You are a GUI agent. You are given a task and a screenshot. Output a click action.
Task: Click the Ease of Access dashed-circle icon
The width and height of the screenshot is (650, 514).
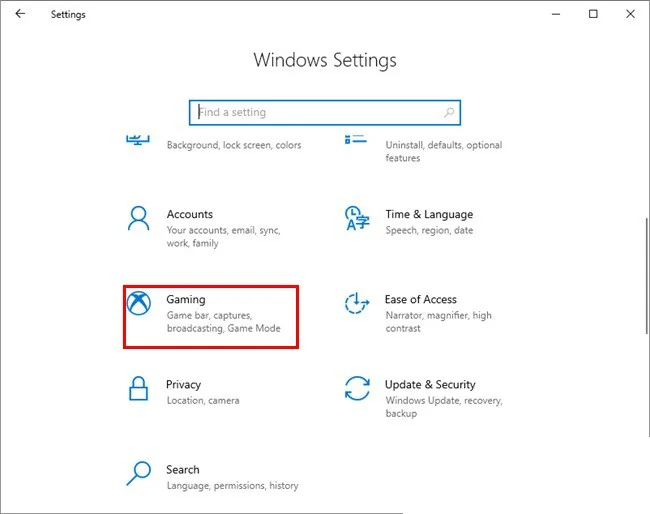(357, 303)
